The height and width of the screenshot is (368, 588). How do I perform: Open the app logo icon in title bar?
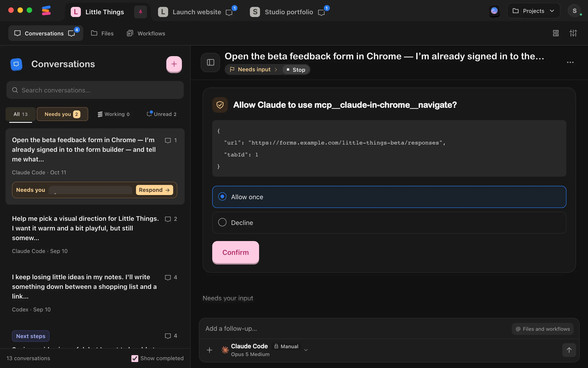(46, 11)
